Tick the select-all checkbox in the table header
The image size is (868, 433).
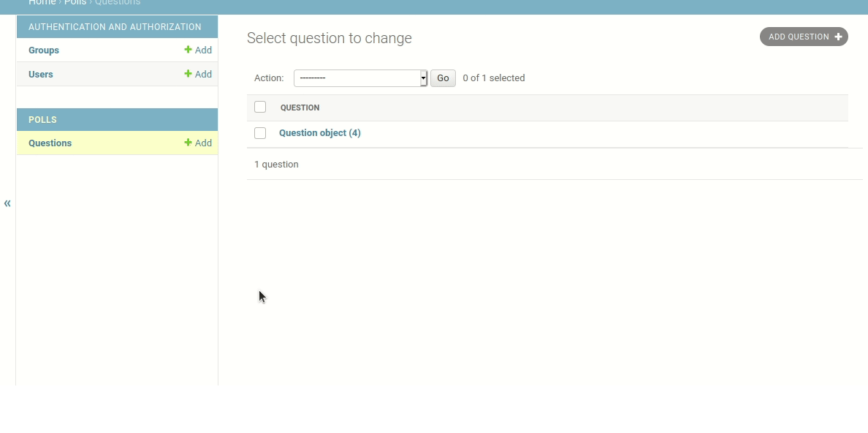point(260,107)
